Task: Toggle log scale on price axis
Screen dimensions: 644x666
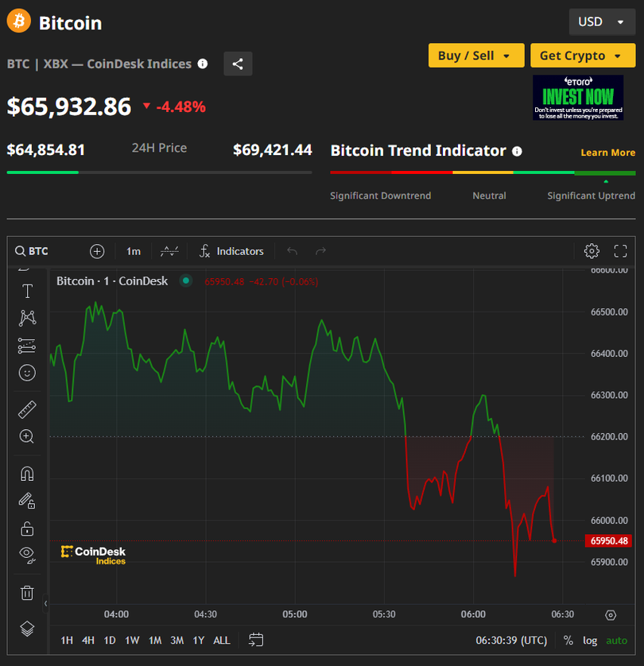Action: click(x=590, y=641)
